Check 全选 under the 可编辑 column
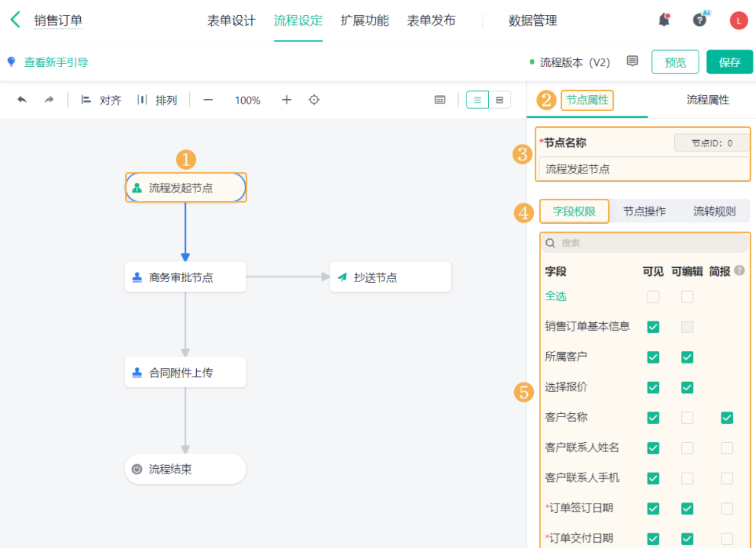The image size is (756, 548). click(x=687, y=297)
